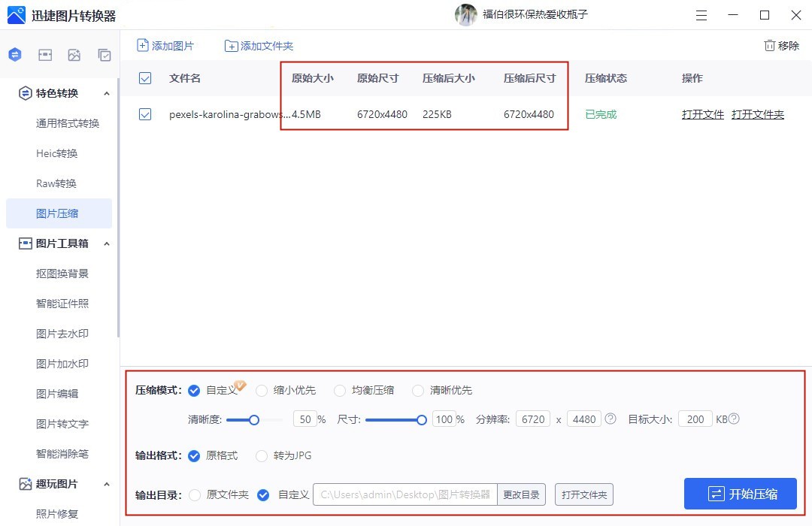Click the 开始压缩 button

(x=740, y=494)
